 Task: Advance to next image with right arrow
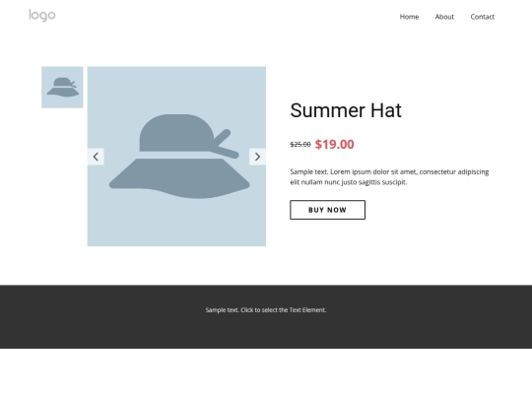click(x=257, y=157)
